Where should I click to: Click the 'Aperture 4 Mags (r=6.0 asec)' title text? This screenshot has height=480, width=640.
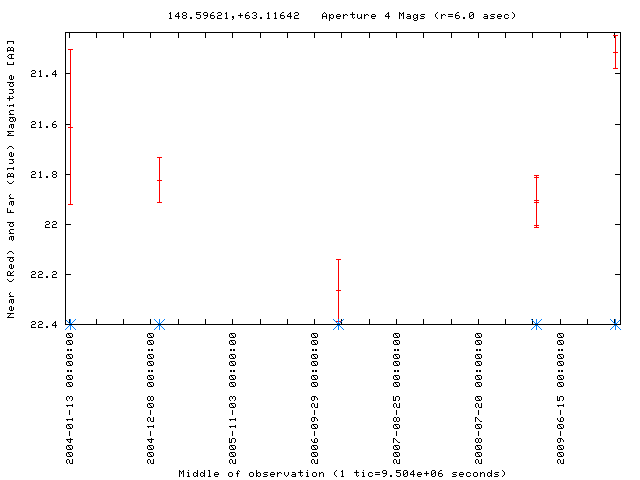coord(419,16)
